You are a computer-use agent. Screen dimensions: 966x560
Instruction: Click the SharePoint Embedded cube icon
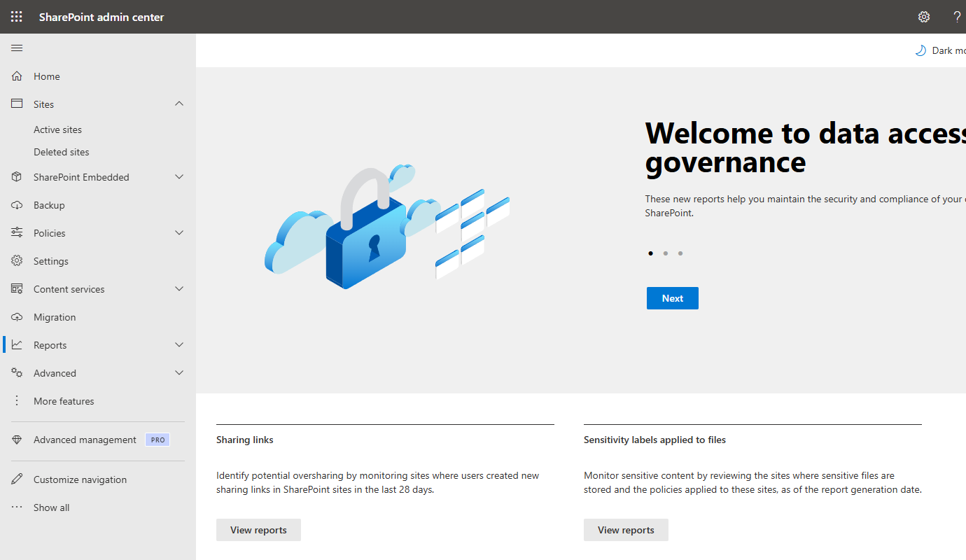click(x=17, y=177)
